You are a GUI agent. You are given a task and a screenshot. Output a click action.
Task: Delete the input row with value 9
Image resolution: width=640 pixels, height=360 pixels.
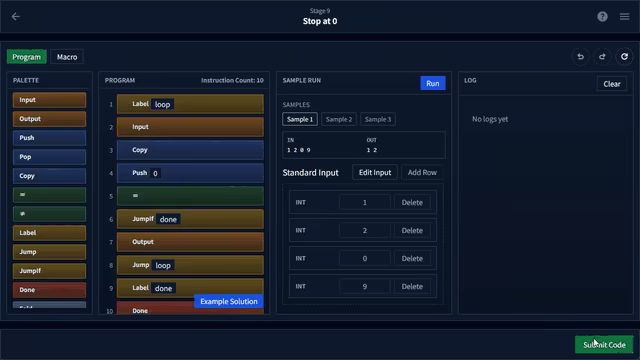click(x=412, y=287)
